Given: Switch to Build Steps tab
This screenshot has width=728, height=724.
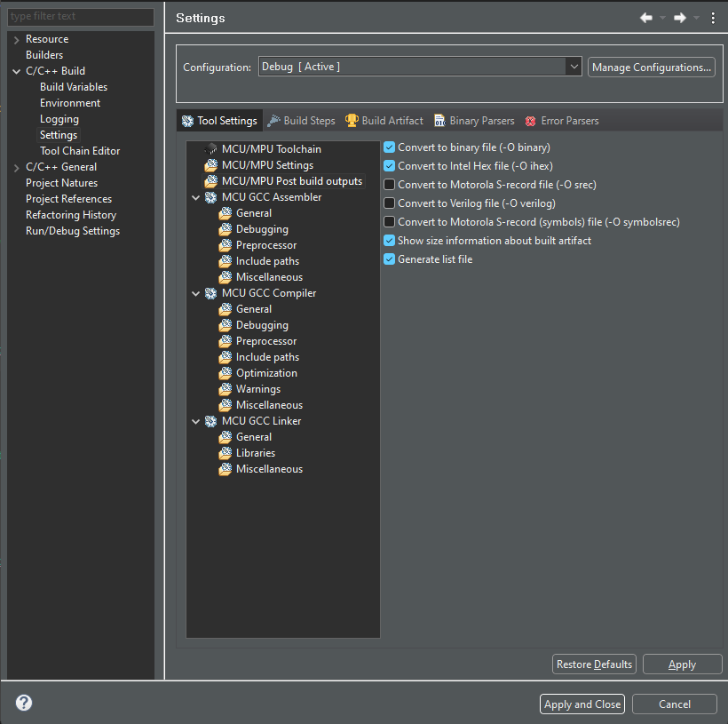Looking at the screenshot, I should (x=301, y=121).
